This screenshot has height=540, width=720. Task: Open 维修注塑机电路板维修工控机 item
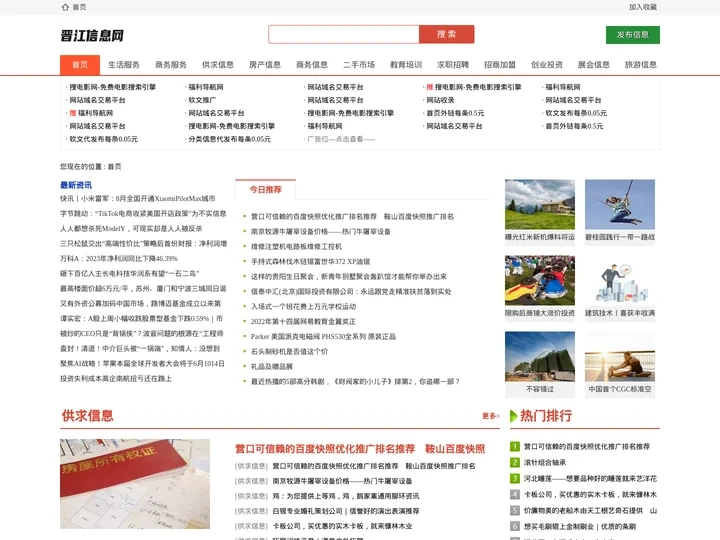[x=296, y=247]
